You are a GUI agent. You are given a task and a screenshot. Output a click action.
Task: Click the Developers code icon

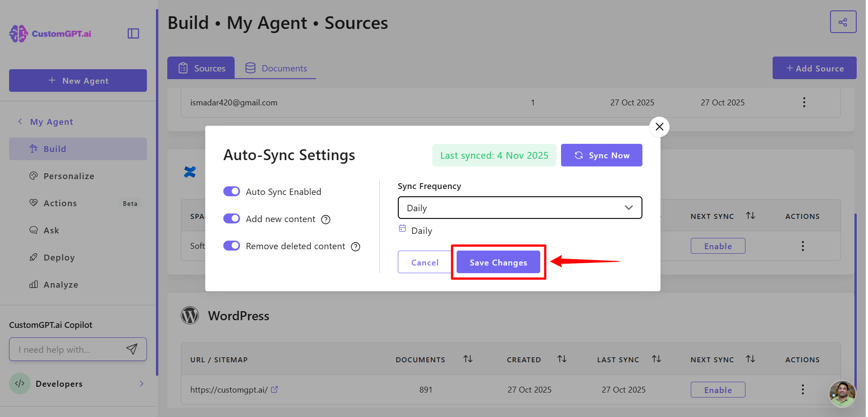pyautogui.click(x=20, y=384)
